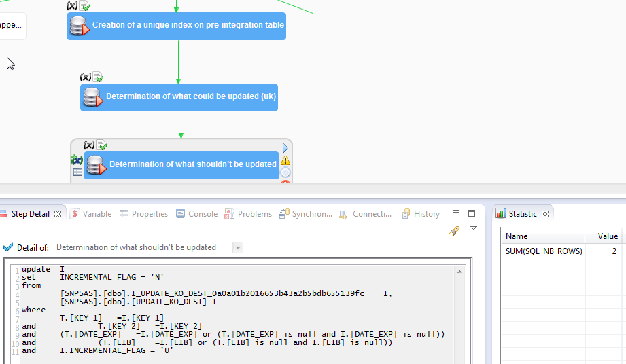Screen dimensions: 626x364
Task: Click database icon on 'shouldn't be updated' step
Action: (97, 165)
